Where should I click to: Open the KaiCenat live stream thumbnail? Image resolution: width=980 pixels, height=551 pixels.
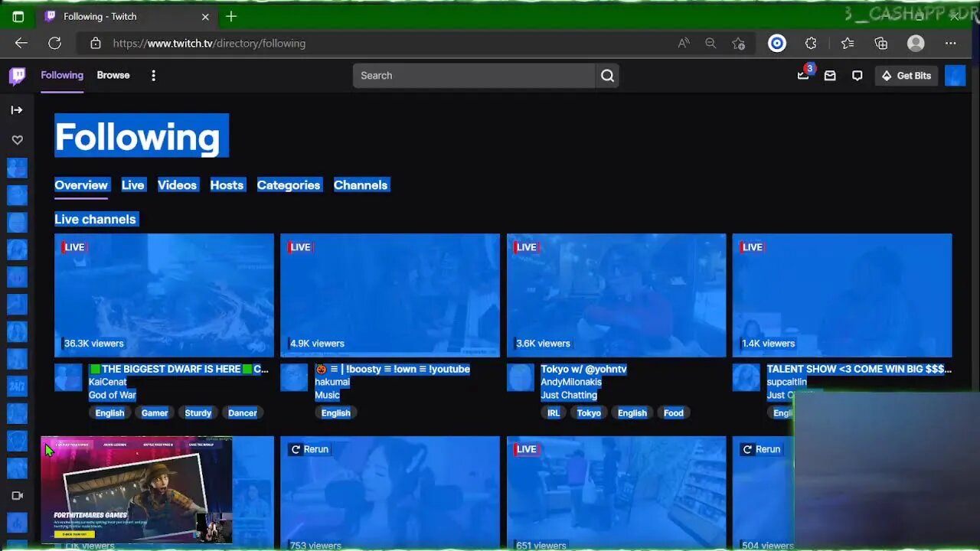(x=164, y=295)
